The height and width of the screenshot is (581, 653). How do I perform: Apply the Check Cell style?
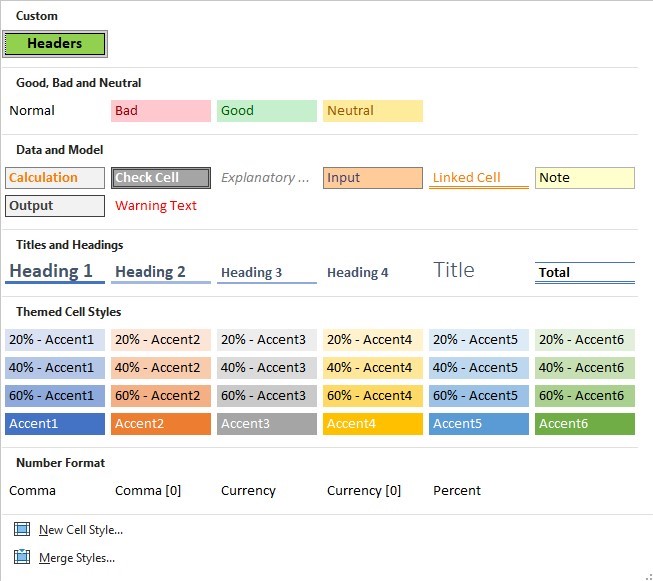tap(160, 178)
